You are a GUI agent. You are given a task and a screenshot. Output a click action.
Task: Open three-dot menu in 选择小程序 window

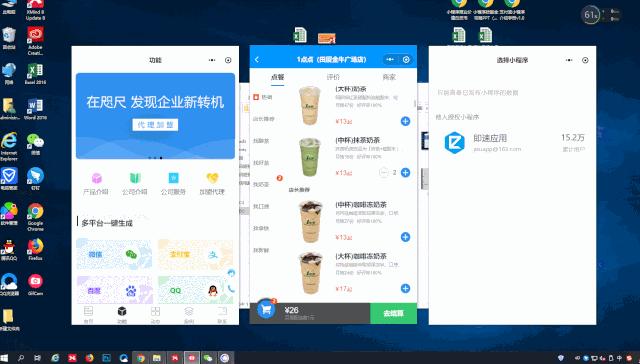(569, 60)
